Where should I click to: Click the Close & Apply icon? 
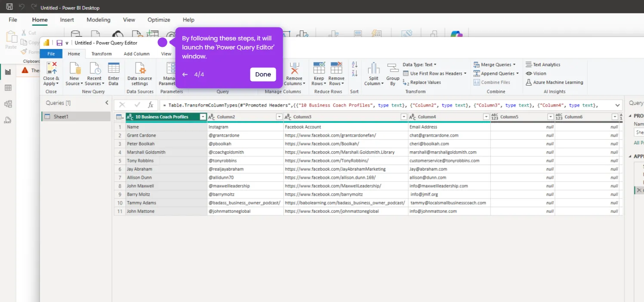[52, 68]
